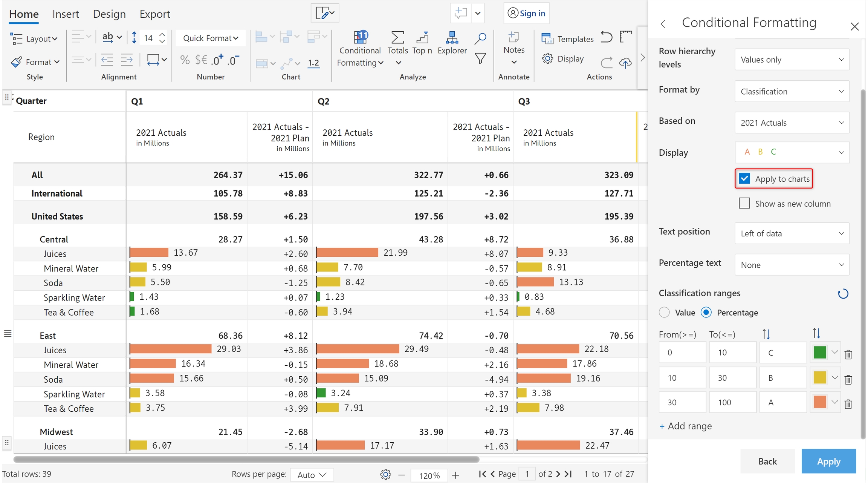Open the orange color swatch for A
This screenshot has height=486, width=868.
coord(820,402)
